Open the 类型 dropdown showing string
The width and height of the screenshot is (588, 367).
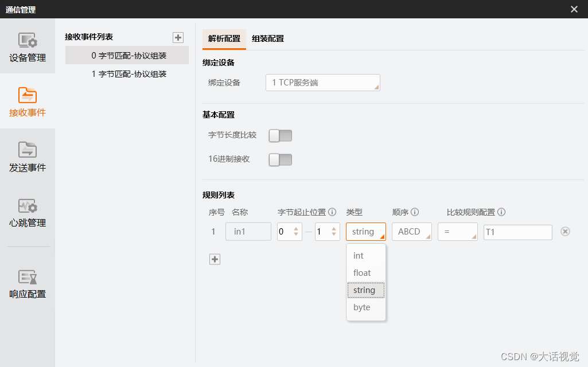(366, 232)
